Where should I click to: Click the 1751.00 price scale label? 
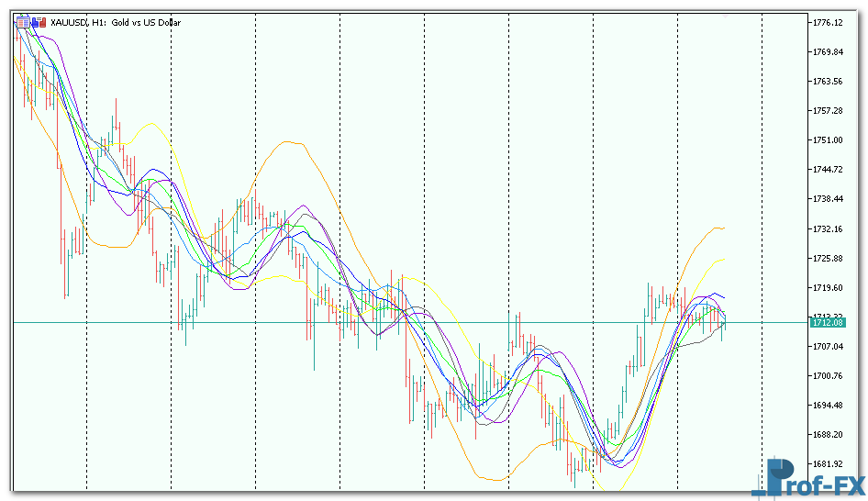coord(827,140)
